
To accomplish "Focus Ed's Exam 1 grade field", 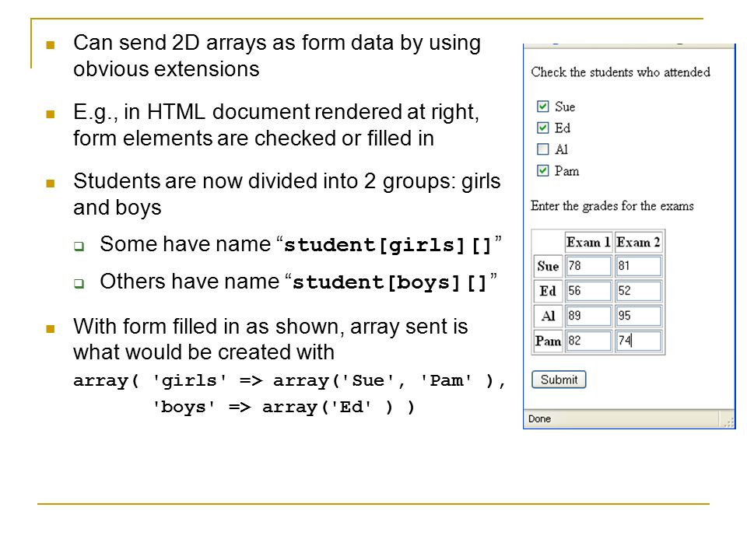I will 588,291.
